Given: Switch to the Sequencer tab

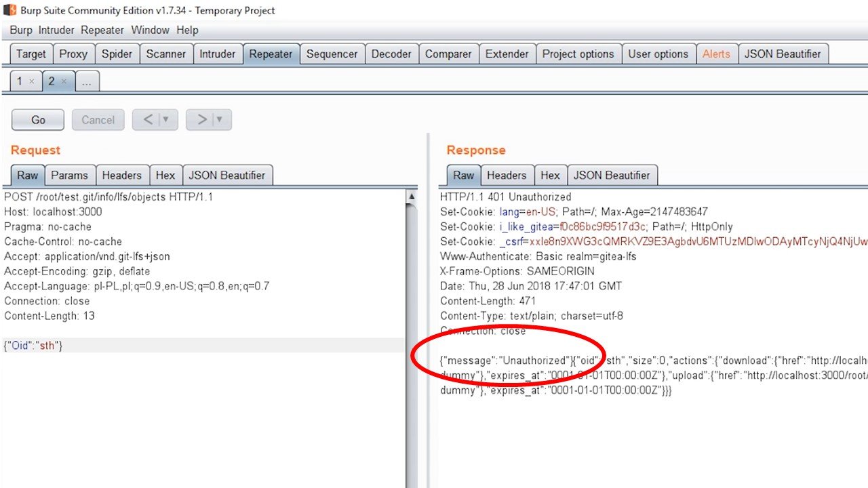Looking at the screenshot, I should point(332,54).
